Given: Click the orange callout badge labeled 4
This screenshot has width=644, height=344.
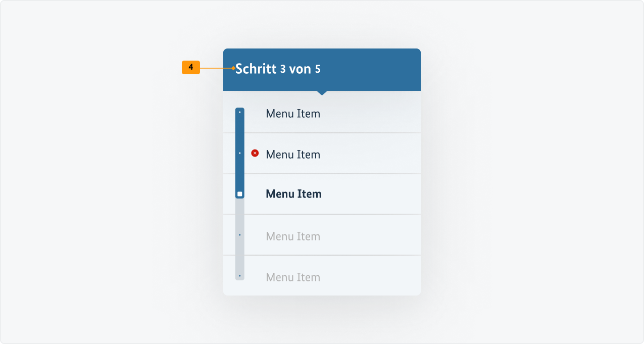Looking at the screenshot, I should (x=190, y=67).
